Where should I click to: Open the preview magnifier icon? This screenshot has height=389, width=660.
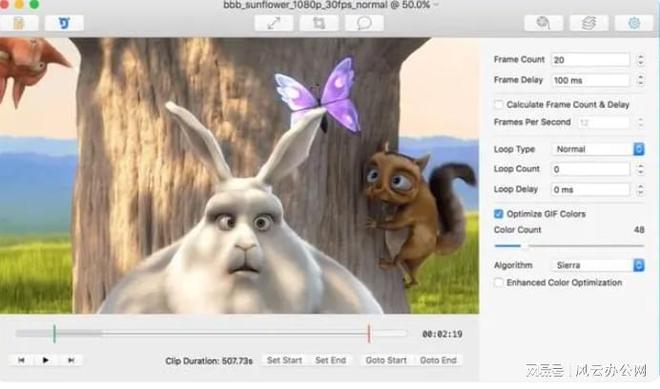click(543, 23)
